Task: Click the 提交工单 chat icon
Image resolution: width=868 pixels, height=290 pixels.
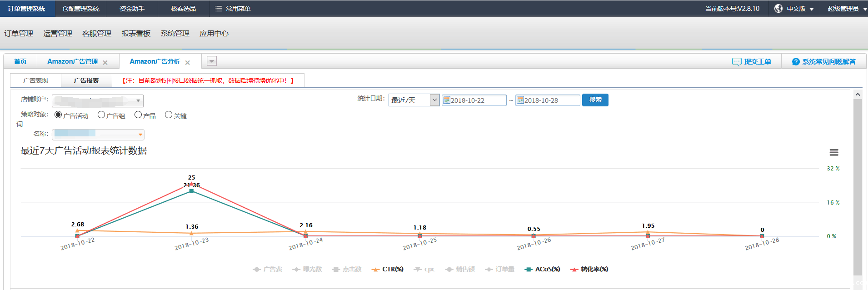Action: 736,62
